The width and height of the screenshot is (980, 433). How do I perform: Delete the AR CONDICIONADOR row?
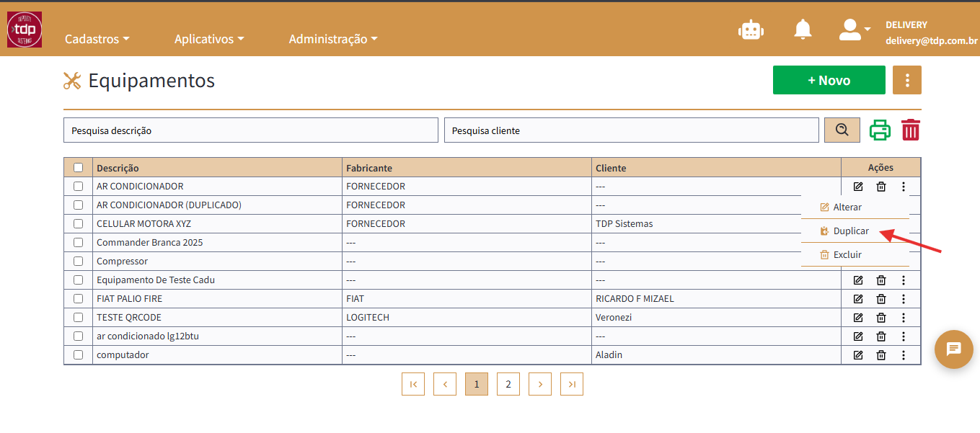pyautogui.click(x=881, y=187)
